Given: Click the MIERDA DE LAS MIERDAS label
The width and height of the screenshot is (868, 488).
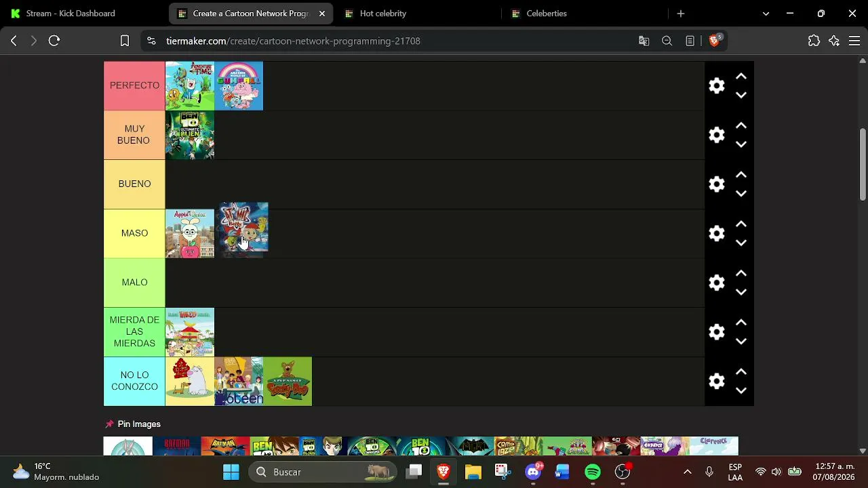Looking at the screenshot, I should click(x=134, y=332).
